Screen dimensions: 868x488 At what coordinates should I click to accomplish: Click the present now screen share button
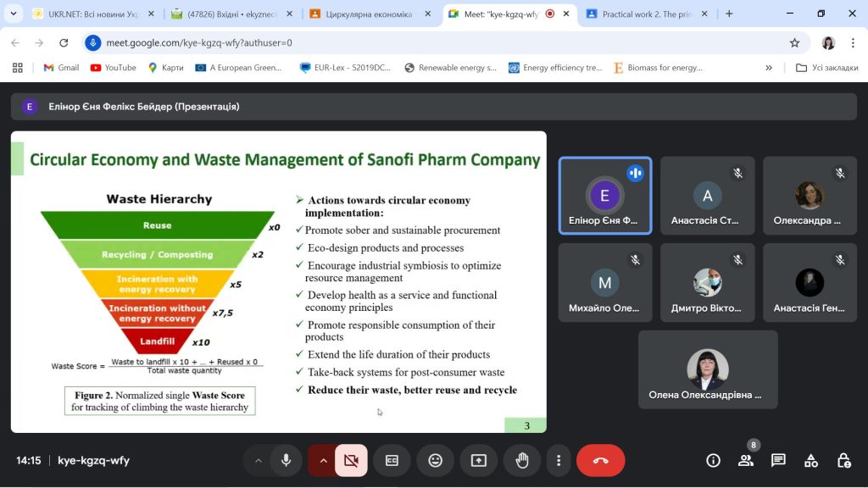coord(479,460)
